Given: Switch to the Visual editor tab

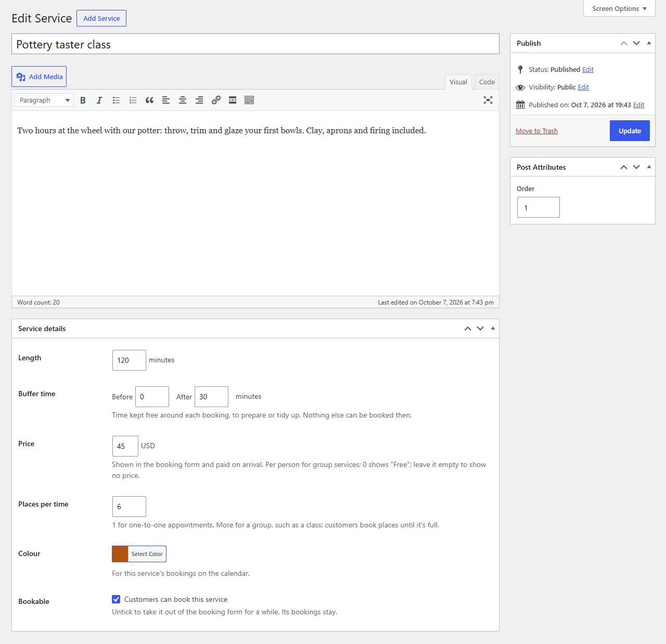Looking at the screenshot, I should [458, 82].
